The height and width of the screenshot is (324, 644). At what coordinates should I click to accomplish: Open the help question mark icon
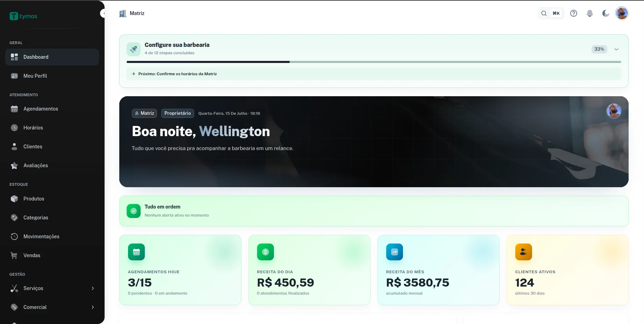574,13
